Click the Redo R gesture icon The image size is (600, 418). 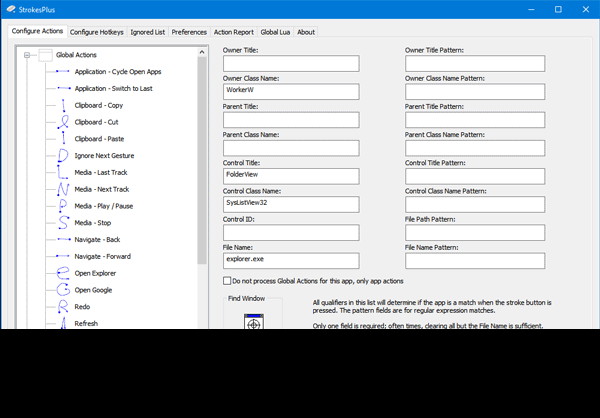coord(63,307)
